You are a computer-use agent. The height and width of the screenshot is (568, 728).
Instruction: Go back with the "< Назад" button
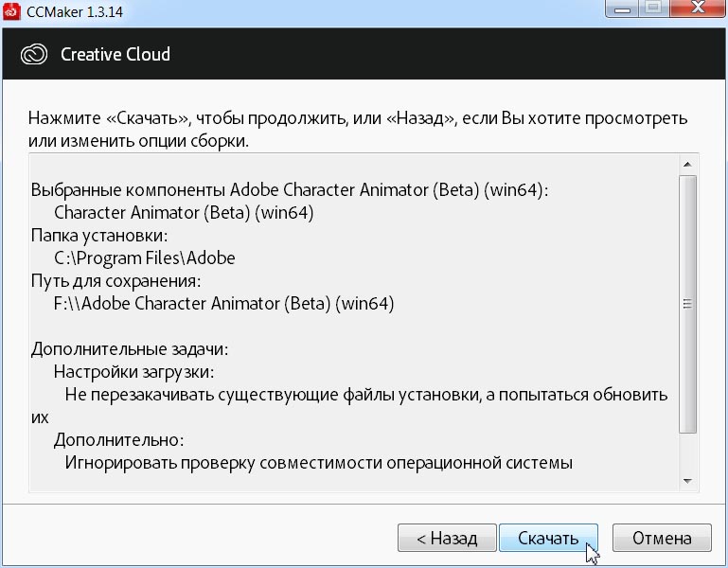coord(445,539)
